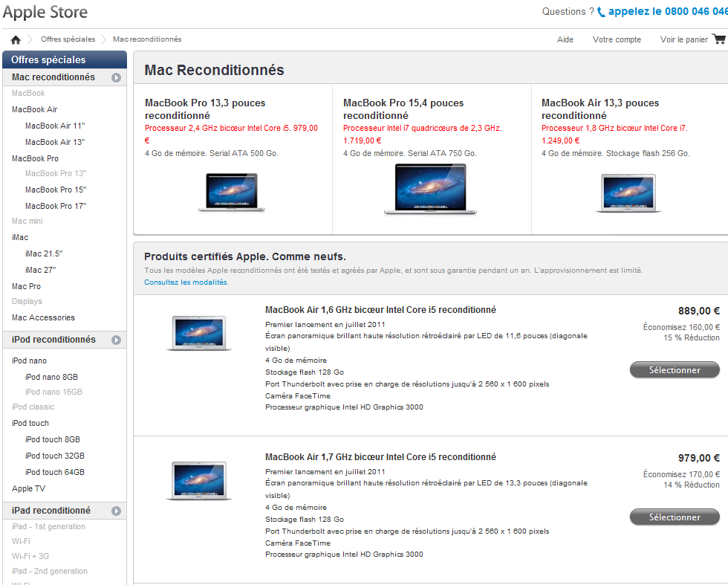Select iMac 27" in sidebar
The image size is (728, 585).
[x=40, y=270]
